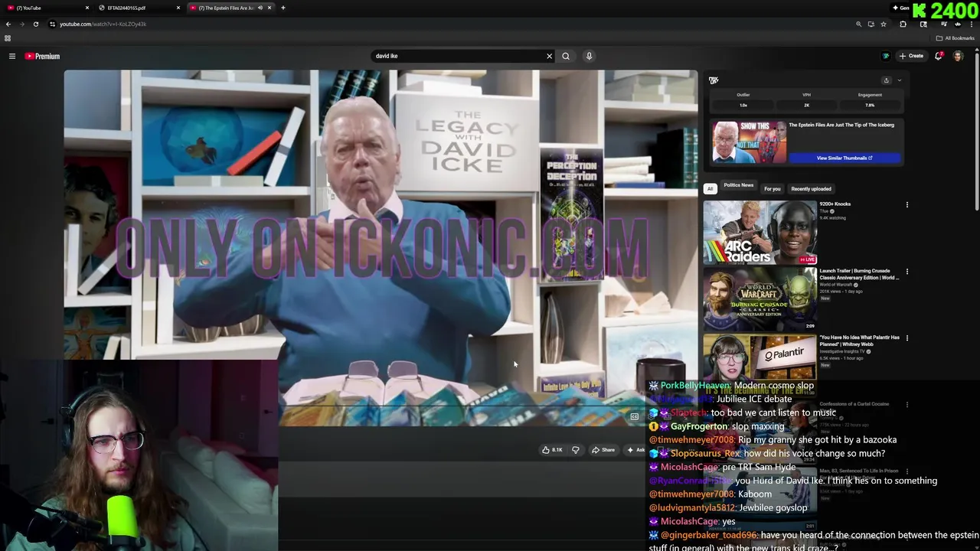Start voice search with the microphone icon
Viewport: 980px width, 551px height.
(x=589, y=56)
